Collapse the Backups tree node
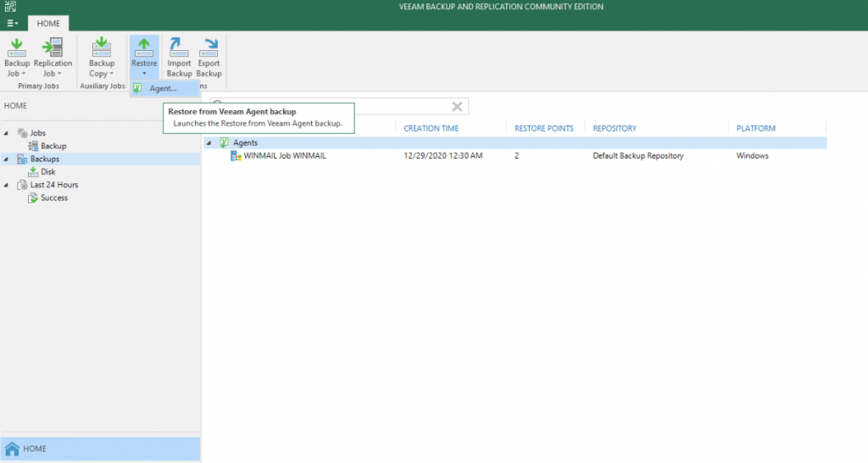868x463 pixels. click(x=7, y=159)
